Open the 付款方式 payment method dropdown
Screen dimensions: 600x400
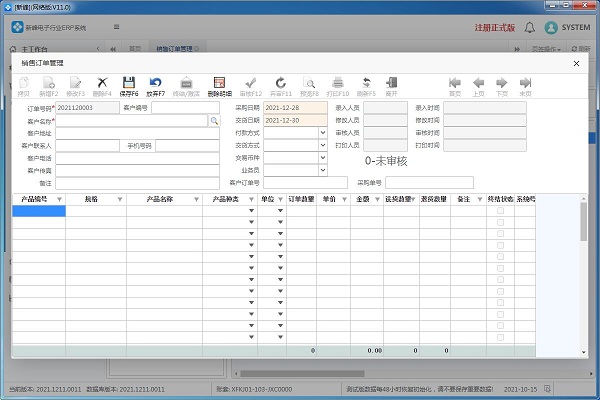click(323, 132)
